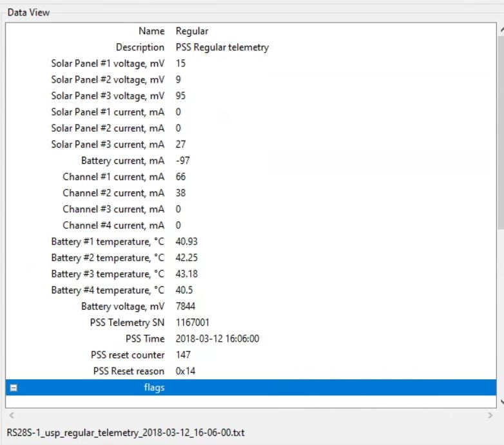This screenshot has width=504, height=445.
Task: Select PSS Reset reason value 0x14
Action: [x=184, y=371]
